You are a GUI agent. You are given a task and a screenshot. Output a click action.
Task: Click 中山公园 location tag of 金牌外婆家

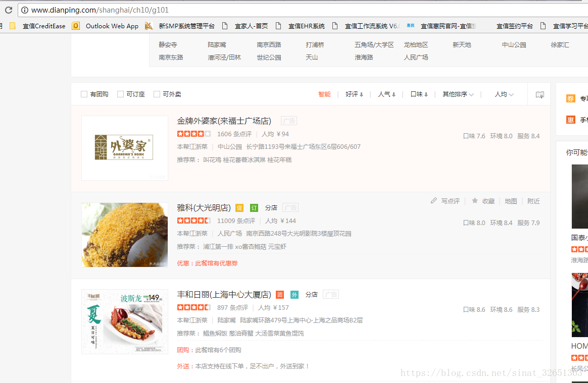tap(229, 146)
